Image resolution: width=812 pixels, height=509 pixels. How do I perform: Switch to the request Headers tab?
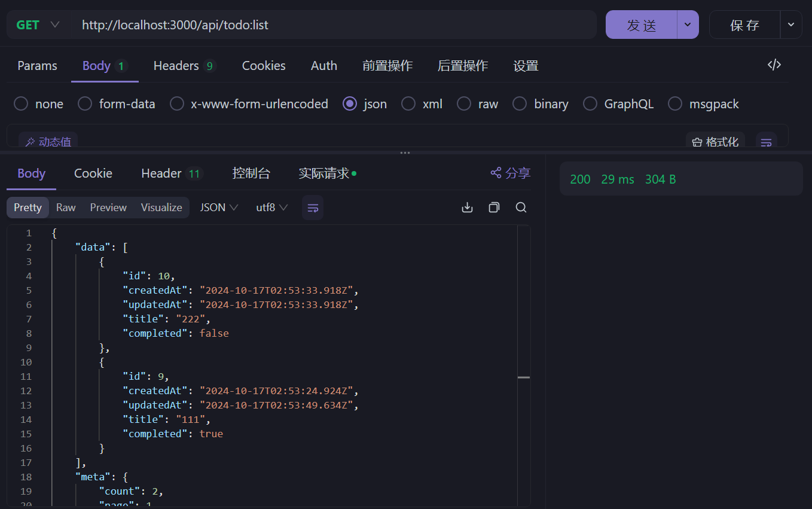click(x=184, y=66)
